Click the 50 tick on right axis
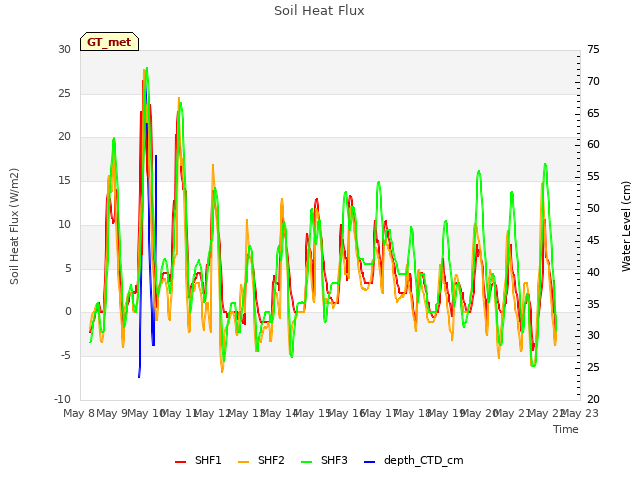The image size is (640, 480). tap(593, 209)
